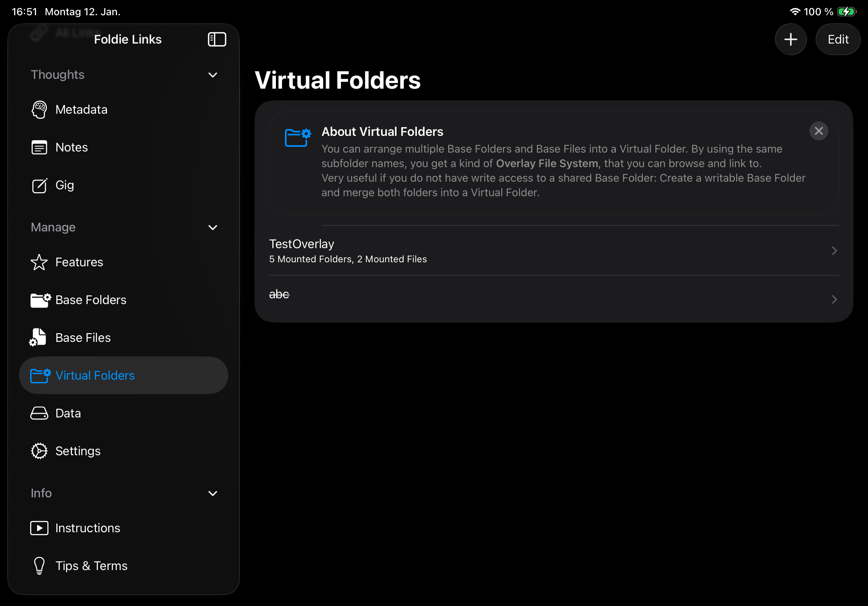Collapse the Thoughts section
This screenshot has height=606, width=868.
click(213, 75)
